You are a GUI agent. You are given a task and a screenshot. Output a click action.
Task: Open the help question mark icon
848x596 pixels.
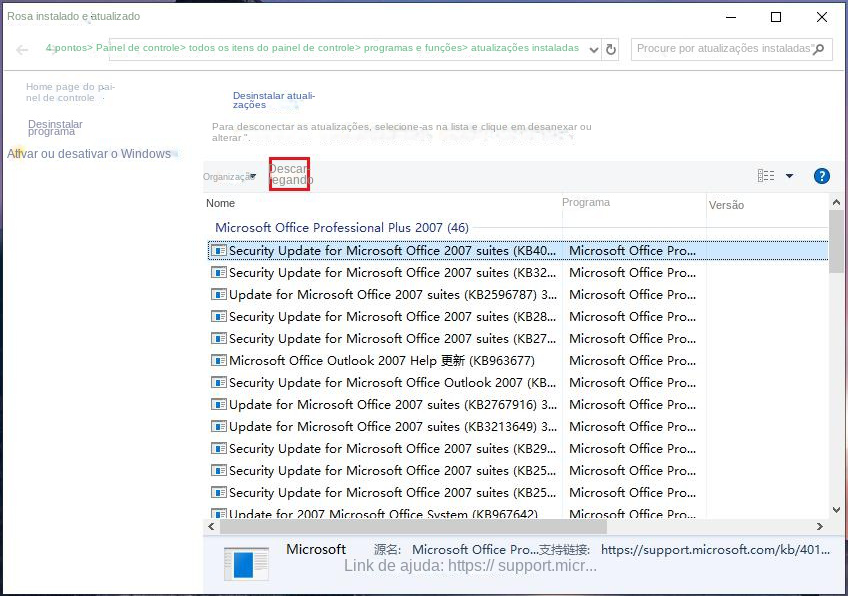pyautogui.click(x=822, y=176)
